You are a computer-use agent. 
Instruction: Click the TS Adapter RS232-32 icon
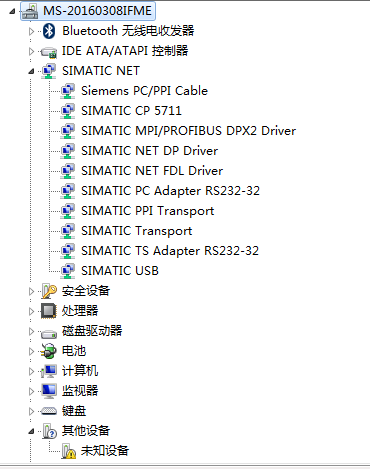(x=68, y=251)
